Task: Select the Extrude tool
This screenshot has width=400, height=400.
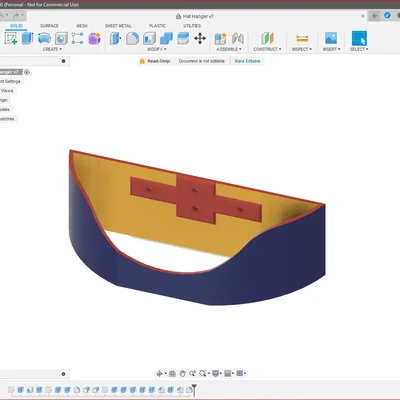Action: point(27,38)
